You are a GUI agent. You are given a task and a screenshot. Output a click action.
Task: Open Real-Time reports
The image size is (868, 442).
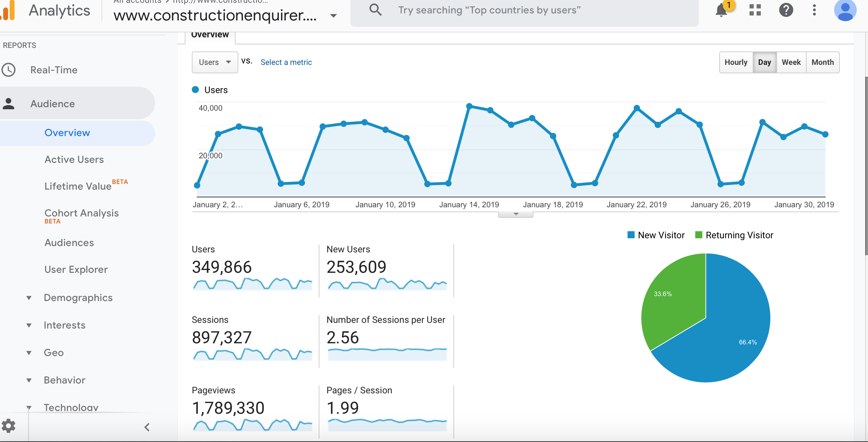pyautogui.click(x=54, y=70)
